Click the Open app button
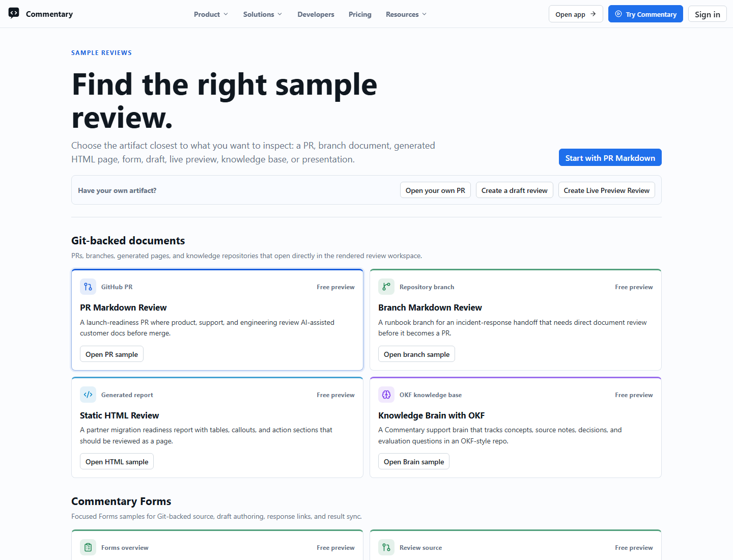The width and height of the screenshot is (733, 560). point(576,14)
